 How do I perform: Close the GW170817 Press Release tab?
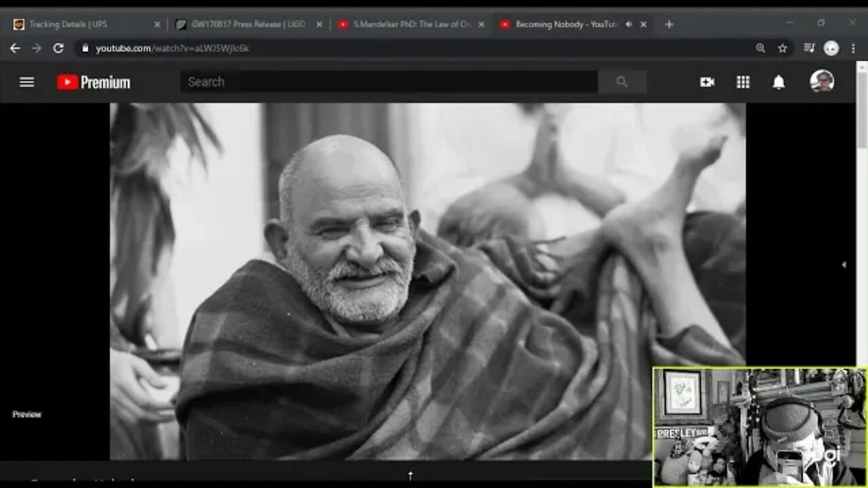click(x=319, y=24)
